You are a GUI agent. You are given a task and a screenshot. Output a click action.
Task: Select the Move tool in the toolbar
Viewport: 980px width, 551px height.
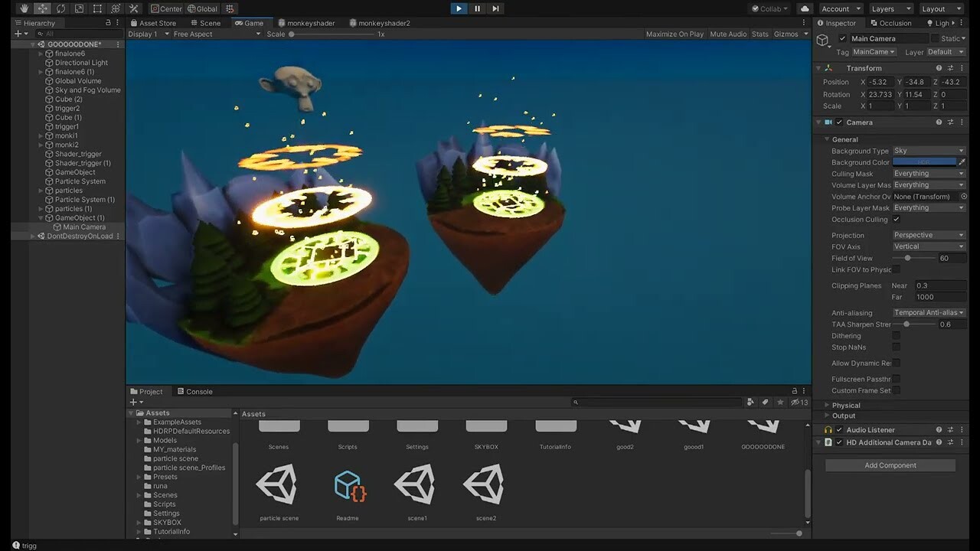42,8
